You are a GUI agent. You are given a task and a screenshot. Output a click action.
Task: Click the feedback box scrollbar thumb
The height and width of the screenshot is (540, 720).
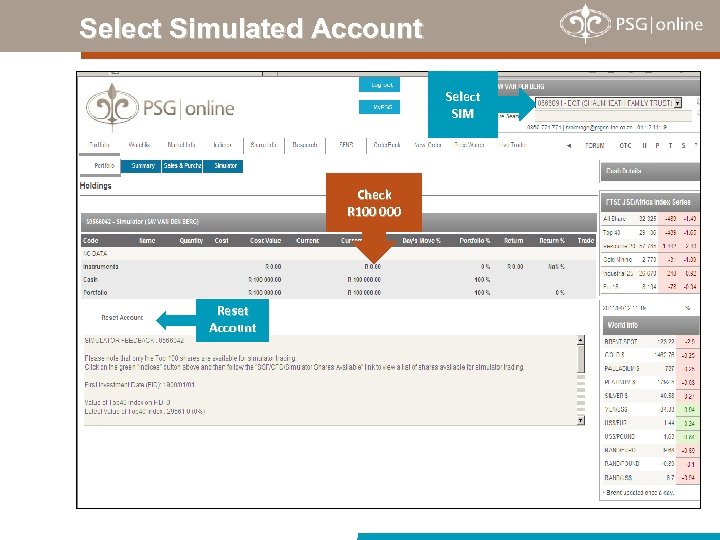[x=581, y=358]
